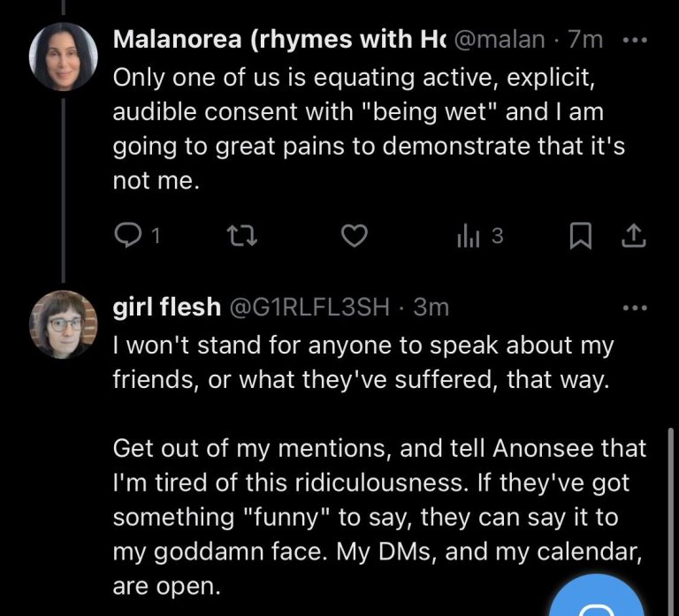The height and width of the screenshot is (616, 679).
Task: Open more options on girl flesh's tweet
Action: pos(635,308)
